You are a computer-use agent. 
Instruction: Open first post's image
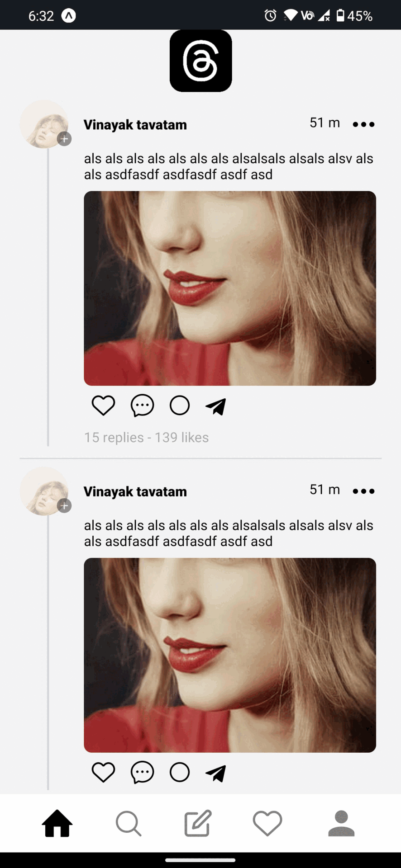click(230, 288)
